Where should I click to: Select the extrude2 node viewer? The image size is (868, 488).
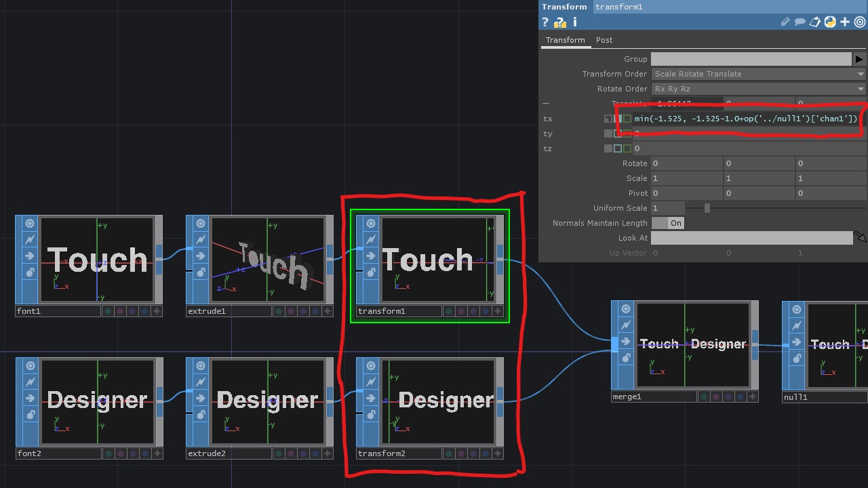pyautogui.click(x=268, y=402)
